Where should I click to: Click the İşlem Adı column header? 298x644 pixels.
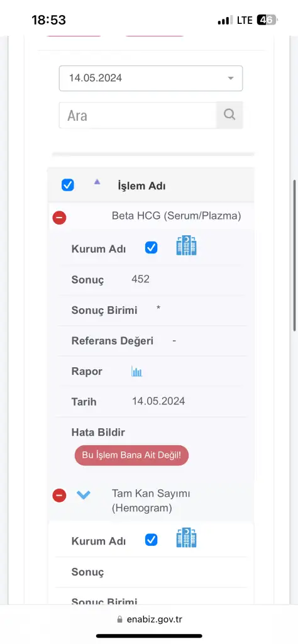141,186
